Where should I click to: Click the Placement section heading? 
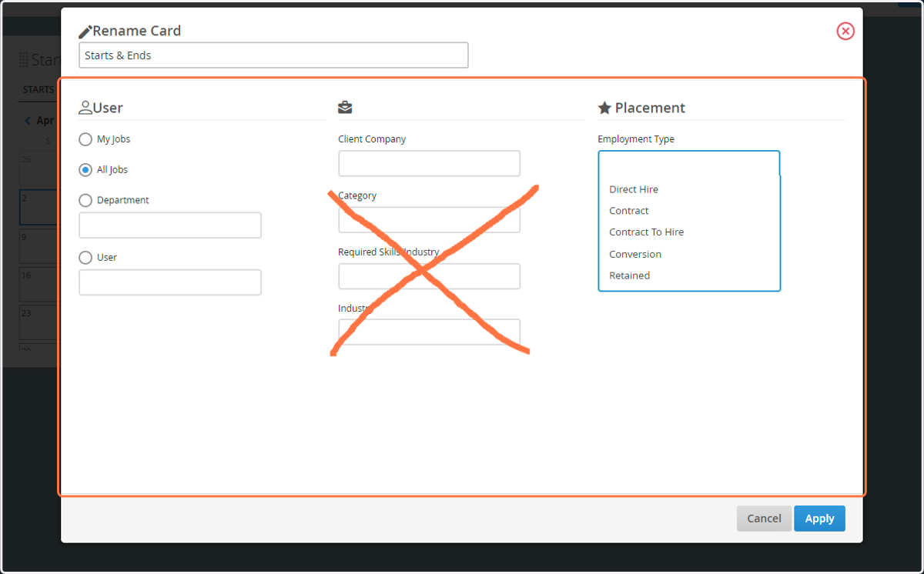click(650, 108)
